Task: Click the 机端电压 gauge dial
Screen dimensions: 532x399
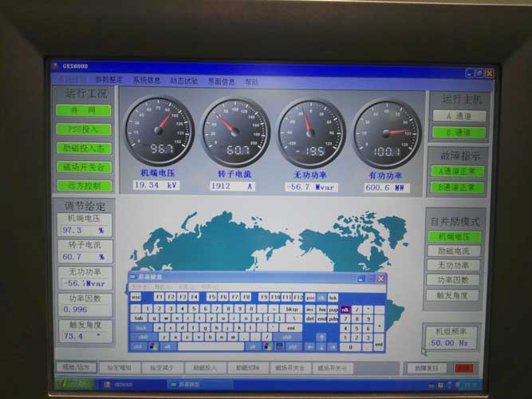Action: coord(159,131)
